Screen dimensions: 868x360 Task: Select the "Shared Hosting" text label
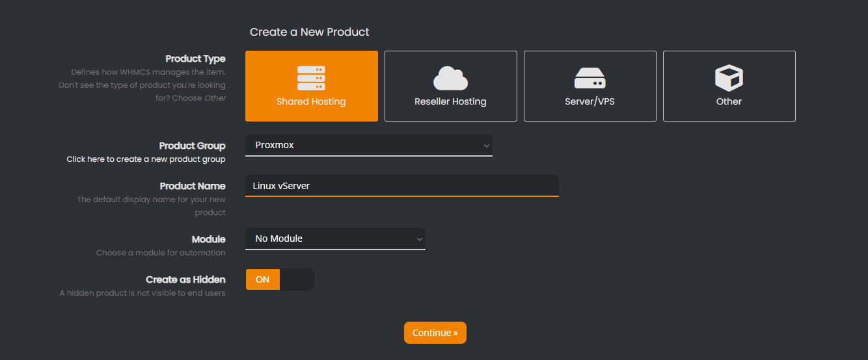point(311,101)
